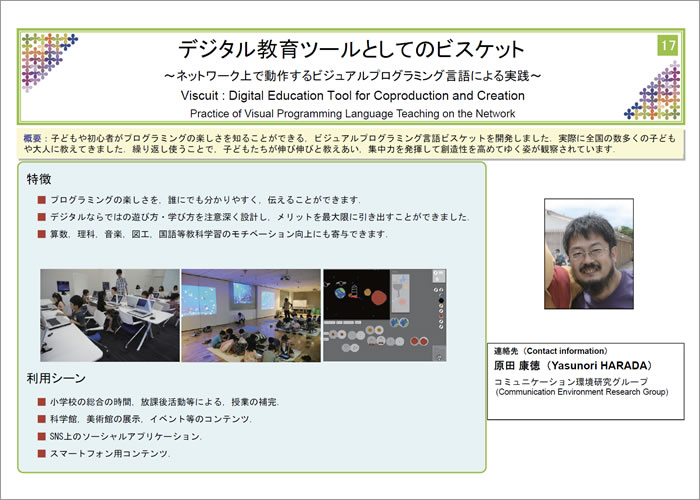
Task: Click the red bullet beside デジタルならではの遊び方
Action: (41, 217)
